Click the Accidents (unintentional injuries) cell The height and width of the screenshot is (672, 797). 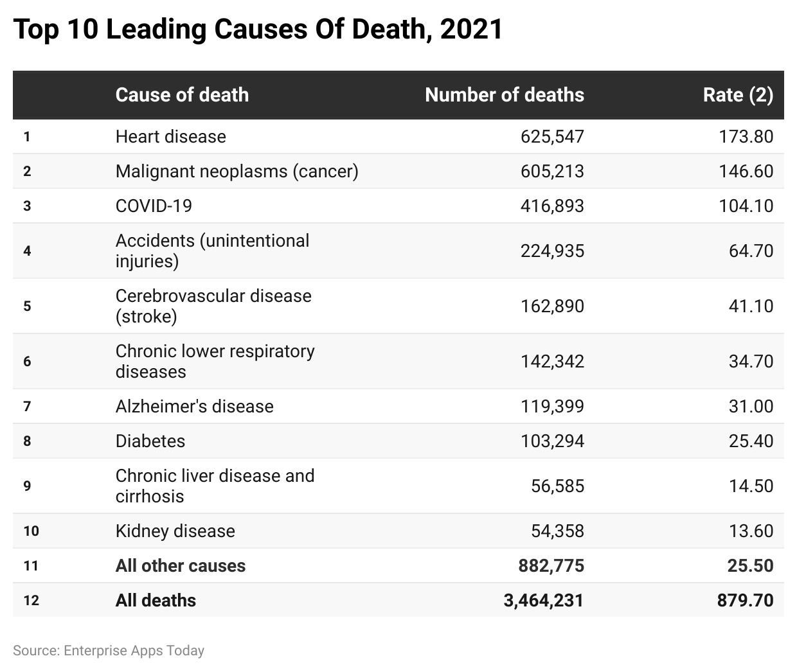[x=212, y=251]
